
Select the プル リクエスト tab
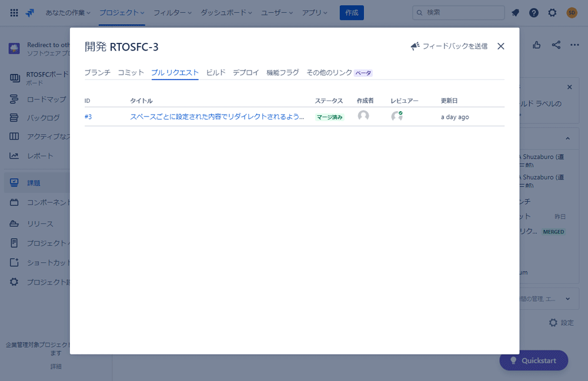click(x=175, y=72)
